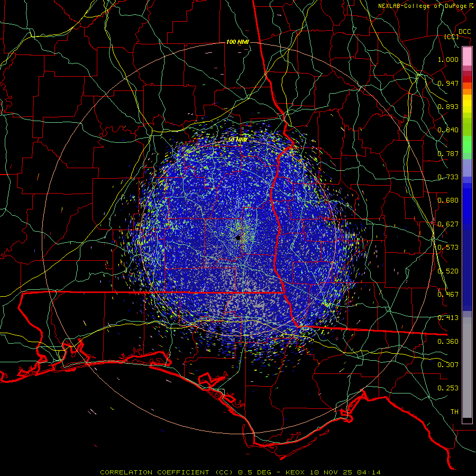The width and height of the screenshot is (476, 476).
Task: Click the 0.947 legend value
Action: (448, 83)
